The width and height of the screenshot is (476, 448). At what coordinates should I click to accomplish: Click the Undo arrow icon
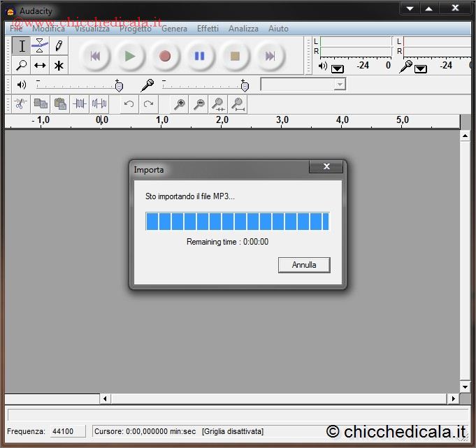129,104
